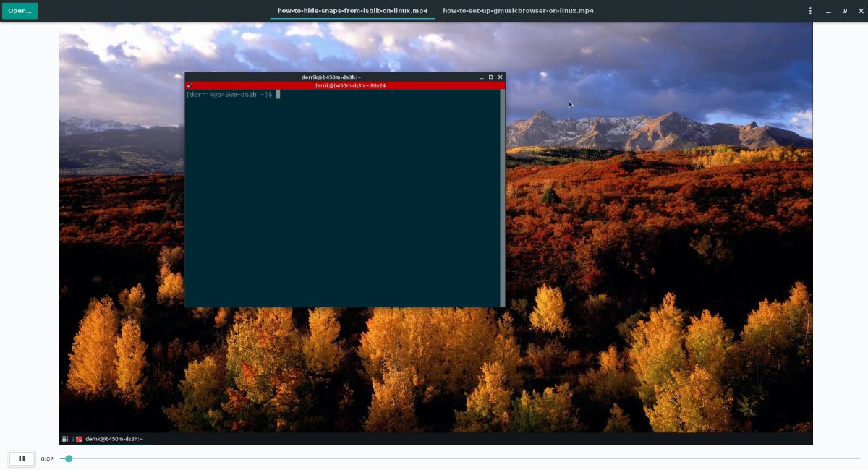Click the terminal icon in red tab bar
The width and height of the screenshot is (868, 470).
point(190,85)
